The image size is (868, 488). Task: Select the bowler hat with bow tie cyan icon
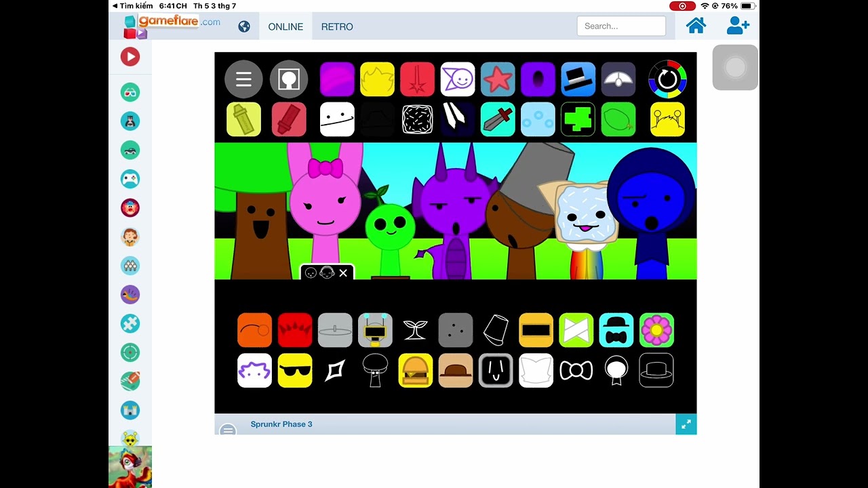(x=616, y=330)
